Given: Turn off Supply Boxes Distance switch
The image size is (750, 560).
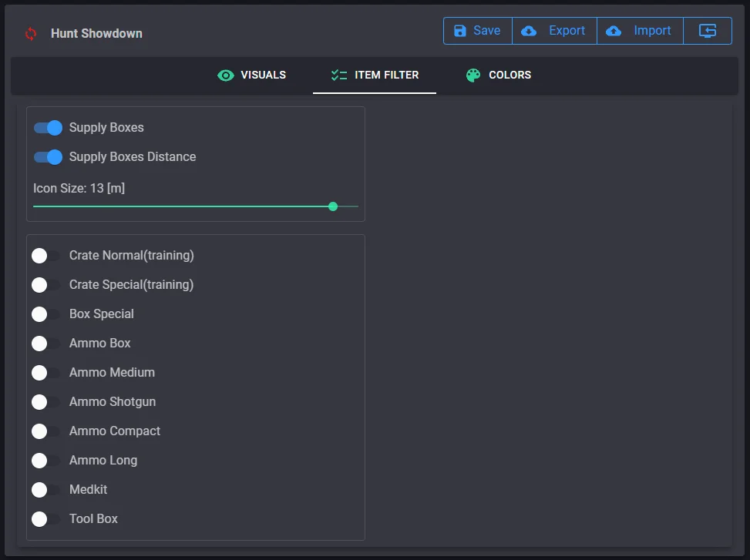Looking at the screenshot, I should [48, 157].
